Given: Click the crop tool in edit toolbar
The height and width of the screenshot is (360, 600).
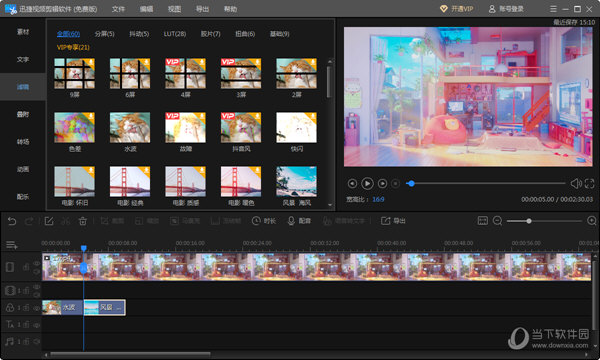Looking at the screenshot, I should (x=112, y=221).
